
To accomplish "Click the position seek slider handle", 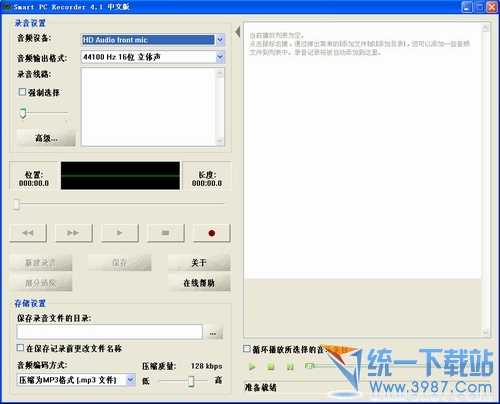I will (16, 204).
